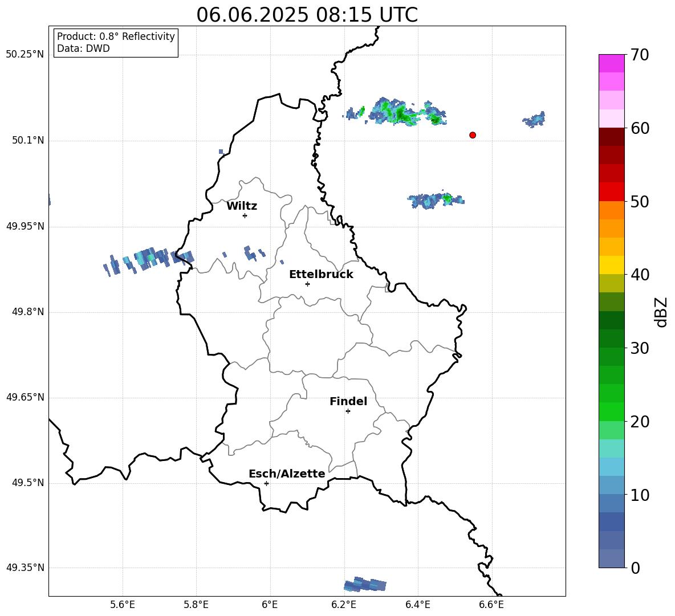Click the 20 tick on the colorbar
The width and height of the screenshot is (675, 616).
(640, 421)
